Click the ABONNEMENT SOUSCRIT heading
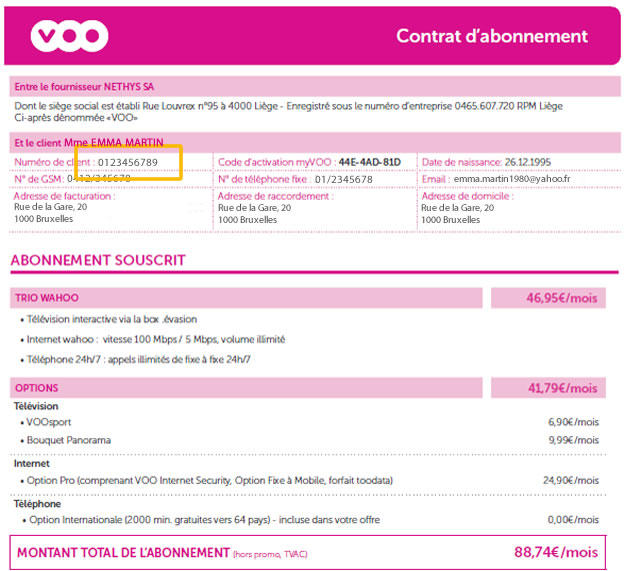The width and height of the screenshot is (625, 571). pyautogui.click(x=98, y=260)
